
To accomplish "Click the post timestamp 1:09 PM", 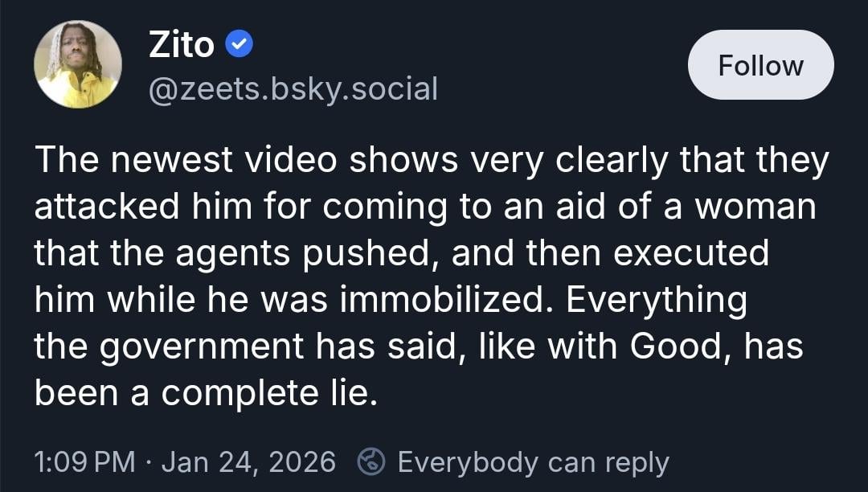I will point(84,462).
